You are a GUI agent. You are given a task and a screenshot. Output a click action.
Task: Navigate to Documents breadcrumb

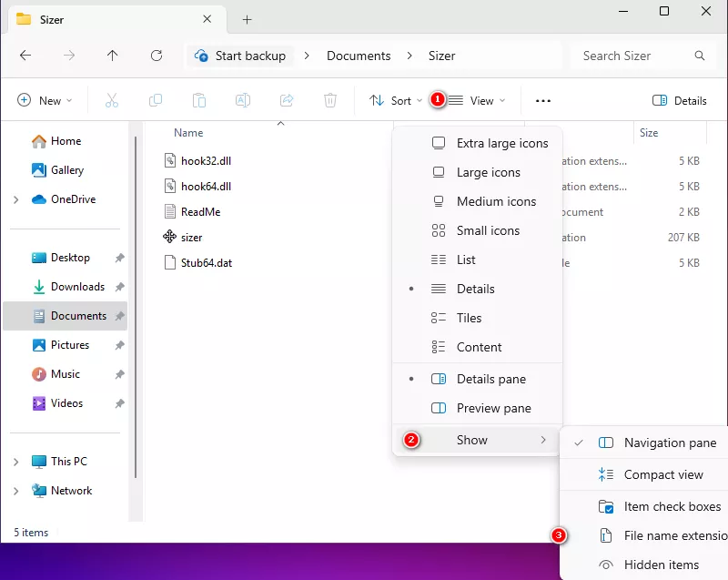(359, 56)
